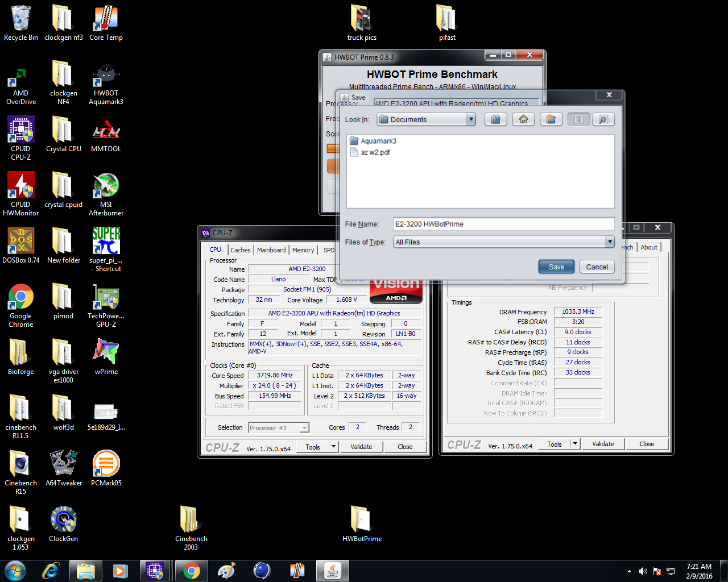Expand the Tools dropdown arrow in the CPU-Z CPU window

[334, 447]
